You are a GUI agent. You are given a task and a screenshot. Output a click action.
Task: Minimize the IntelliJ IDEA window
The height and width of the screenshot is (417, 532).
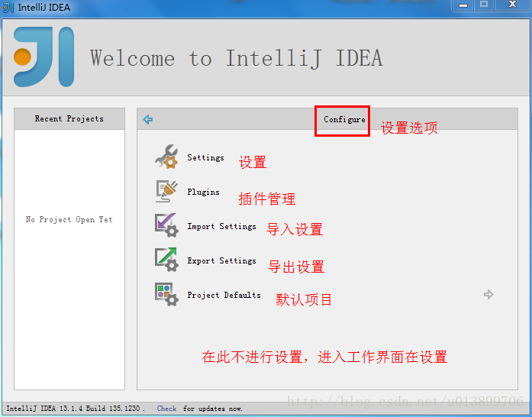coord(463,5)
